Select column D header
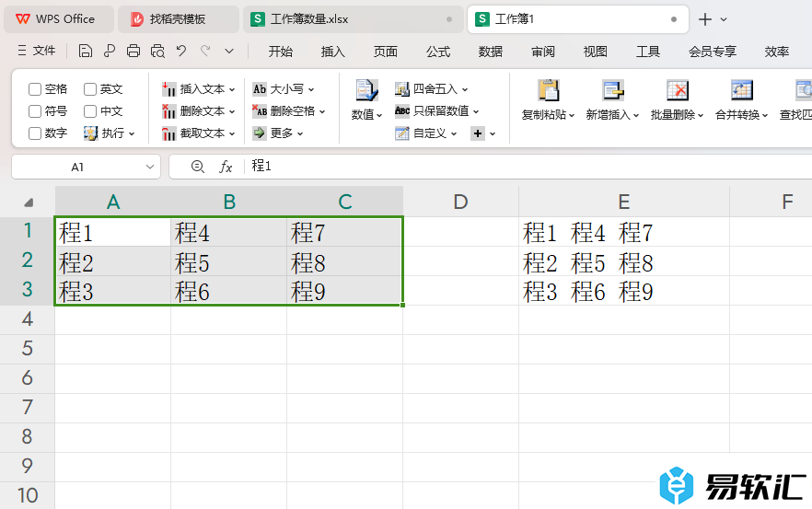 click(460, 202)
